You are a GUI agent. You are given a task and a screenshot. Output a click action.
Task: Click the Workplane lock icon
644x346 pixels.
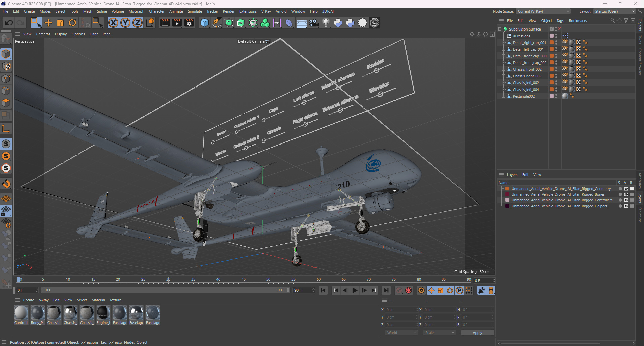coord(6,211)
